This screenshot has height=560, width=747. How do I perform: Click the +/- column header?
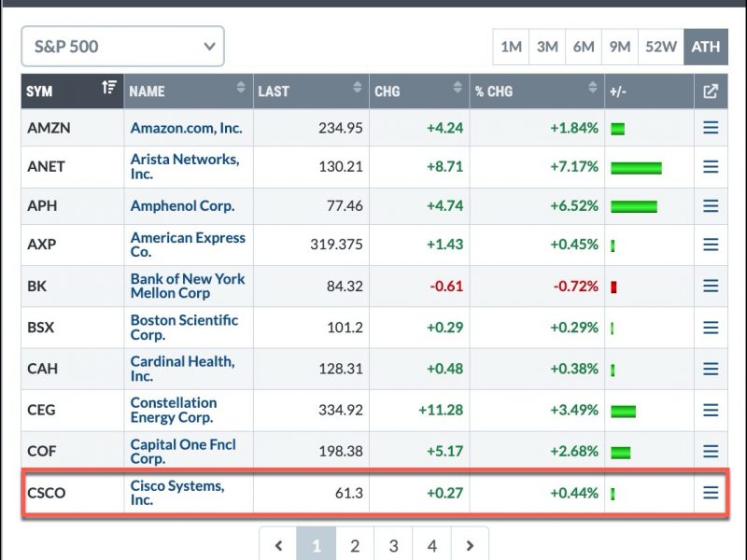(x=649, y=91)
